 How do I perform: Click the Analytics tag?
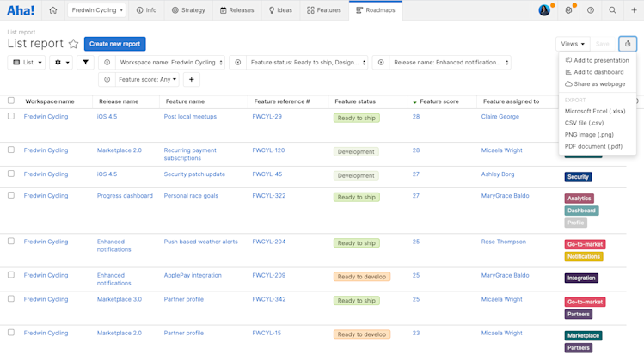(580, 199)
